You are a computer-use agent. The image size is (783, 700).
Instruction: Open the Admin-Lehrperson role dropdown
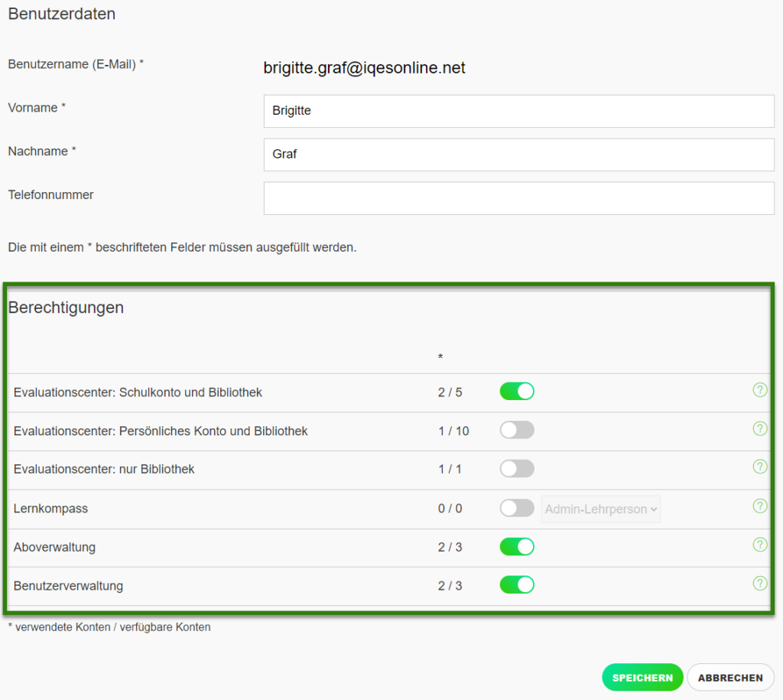601,510
